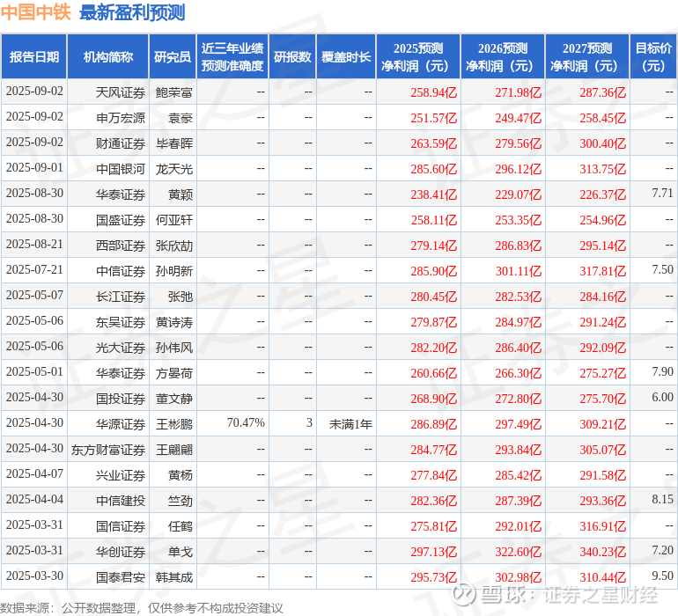Click the 302.98亿 profit value
This screenshot has width=678, height=616.
[x=518, y=577]
